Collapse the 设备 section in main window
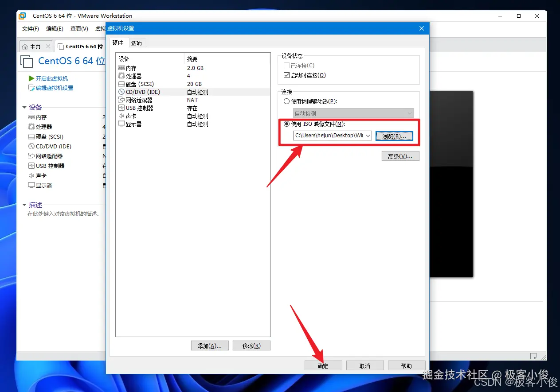Viewport: 560px width, 392px height. [x=24, y=107]
